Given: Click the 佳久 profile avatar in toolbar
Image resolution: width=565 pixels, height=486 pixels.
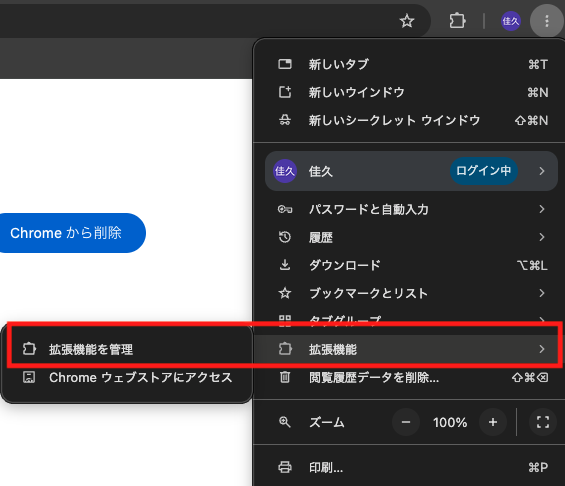Looking at the screenshot, I should [511, 21].
